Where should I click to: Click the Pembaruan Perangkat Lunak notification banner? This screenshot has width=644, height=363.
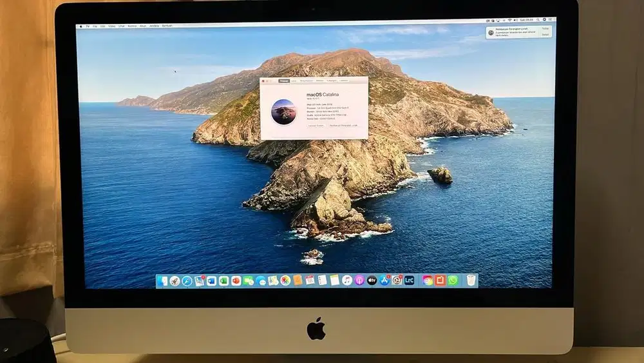point(518,32)
